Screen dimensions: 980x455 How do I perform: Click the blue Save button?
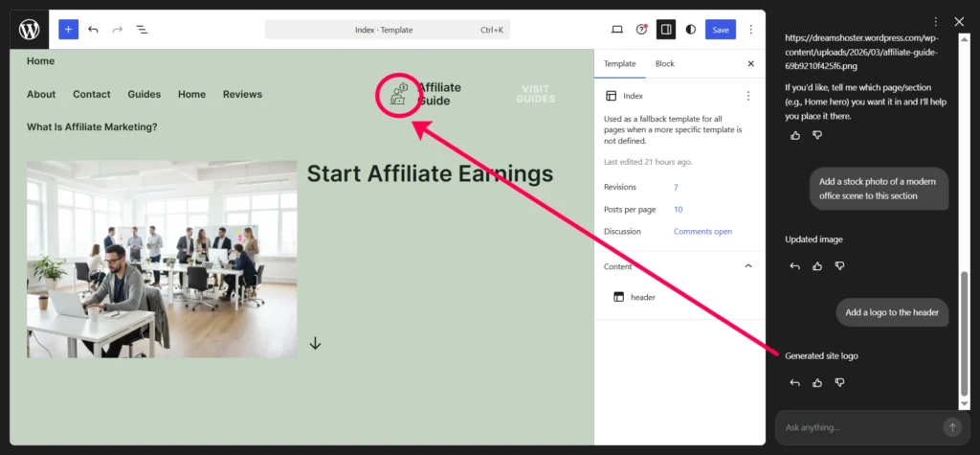pos(721,30)
